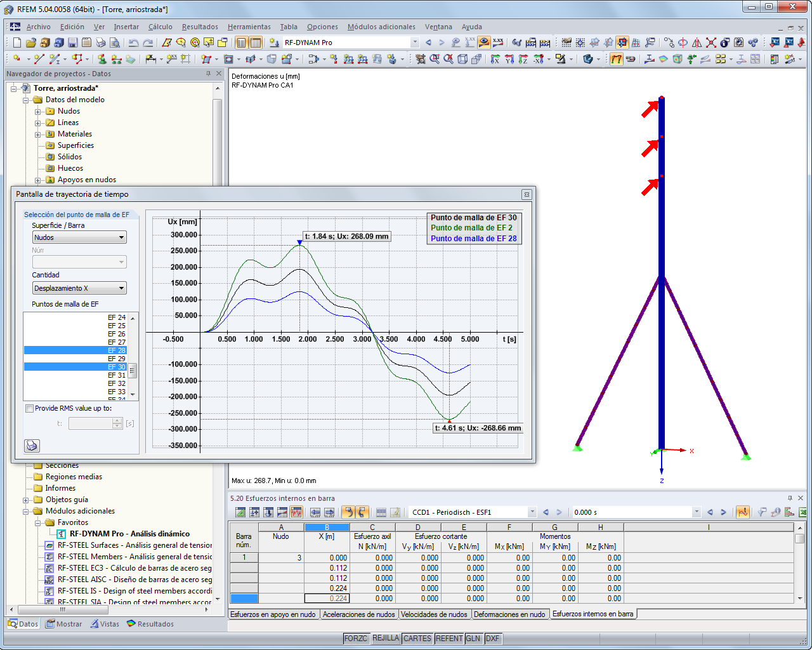Screen dimensions: 812x650
Task: Create a new model with the blank page icon
Action: (17, 43)
